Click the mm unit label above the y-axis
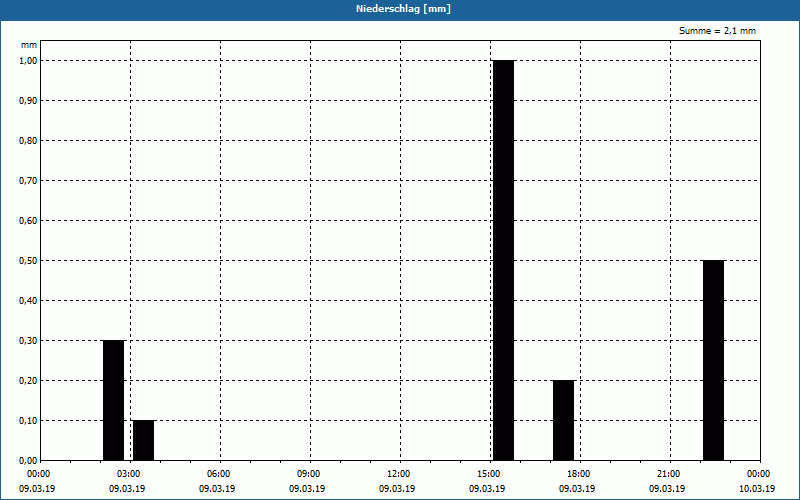Image resolution: width=800 pixels, height=500 pixels. (29, 45)
